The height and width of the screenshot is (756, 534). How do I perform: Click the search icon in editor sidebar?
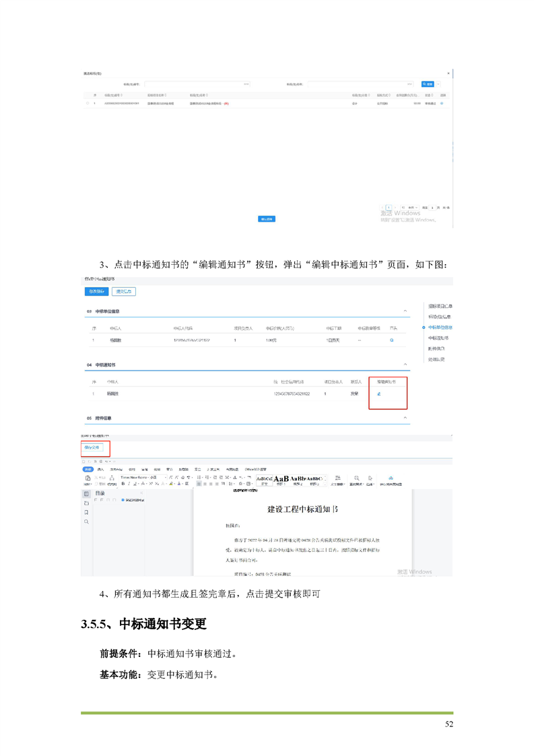point(86,522)
